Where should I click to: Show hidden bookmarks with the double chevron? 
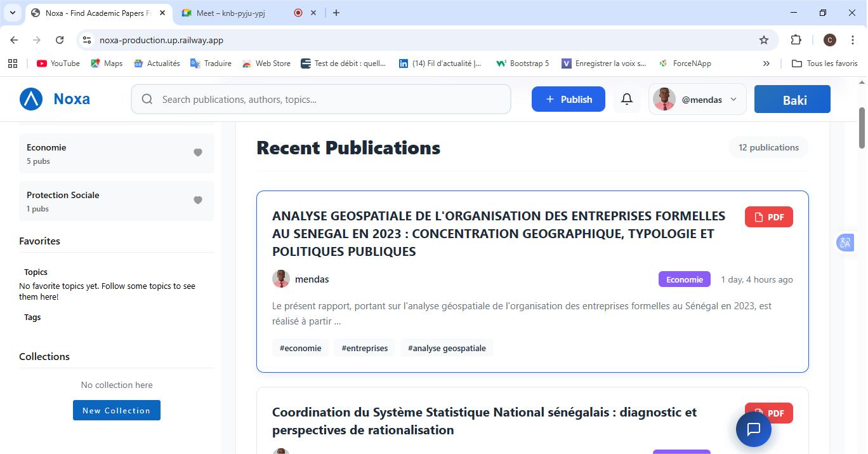tap(766, 63)
